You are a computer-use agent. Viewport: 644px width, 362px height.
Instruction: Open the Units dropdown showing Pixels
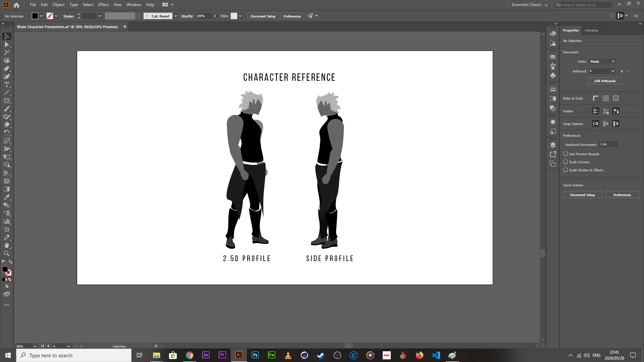[602, 61]
